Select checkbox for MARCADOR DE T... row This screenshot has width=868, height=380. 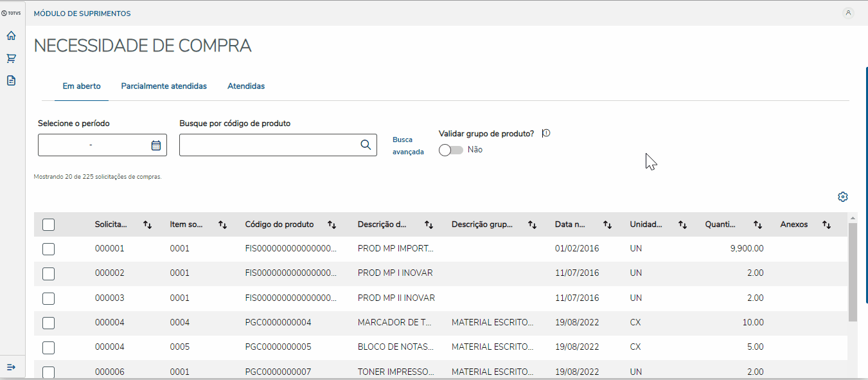[x=48, y=323]
